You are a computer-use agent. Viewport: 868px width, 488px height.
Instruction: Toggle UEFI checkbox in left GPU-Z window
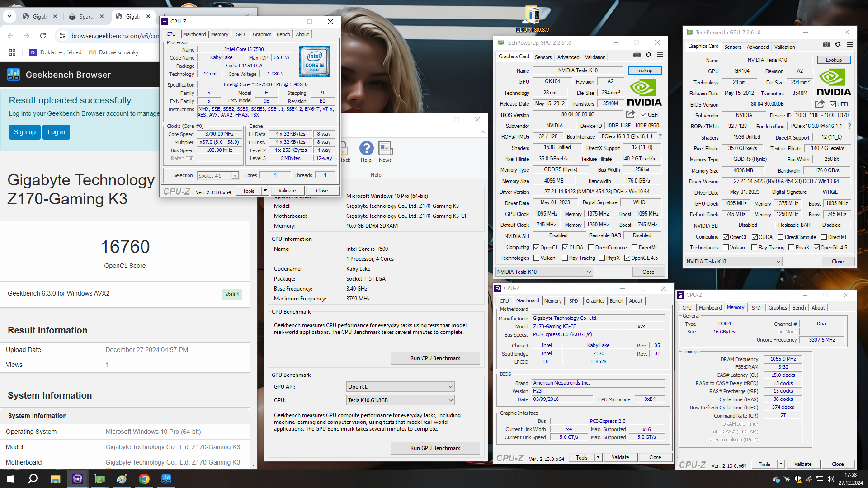click(644, 115)
